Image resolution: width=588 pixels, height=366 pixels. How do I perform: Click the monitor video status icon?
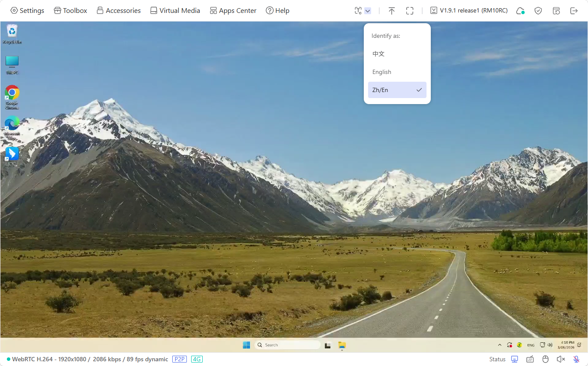(x=515, y=359)
